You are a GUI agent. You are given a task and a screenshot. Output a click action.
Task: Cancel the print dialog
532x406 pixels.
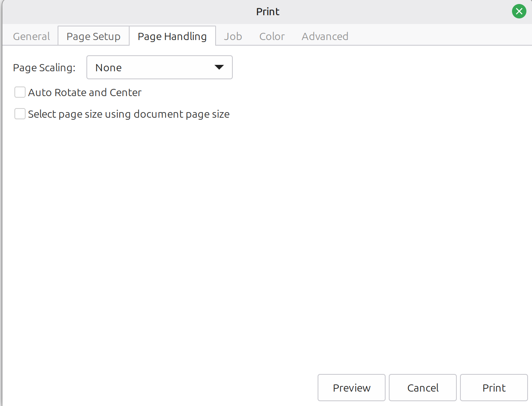423,388
